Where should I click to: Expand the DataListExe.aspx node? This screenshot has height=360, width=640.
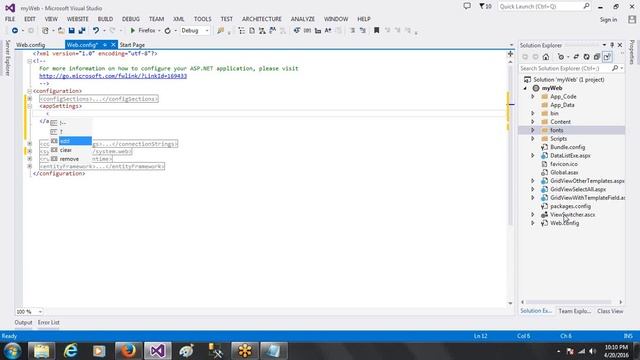pos(533,156)
